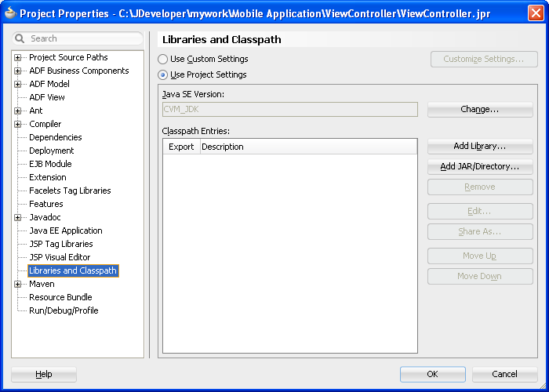This screenshot has width=549, height=392.
Task: Click the Add JAR/Directory... button
Action: point(480,166)
